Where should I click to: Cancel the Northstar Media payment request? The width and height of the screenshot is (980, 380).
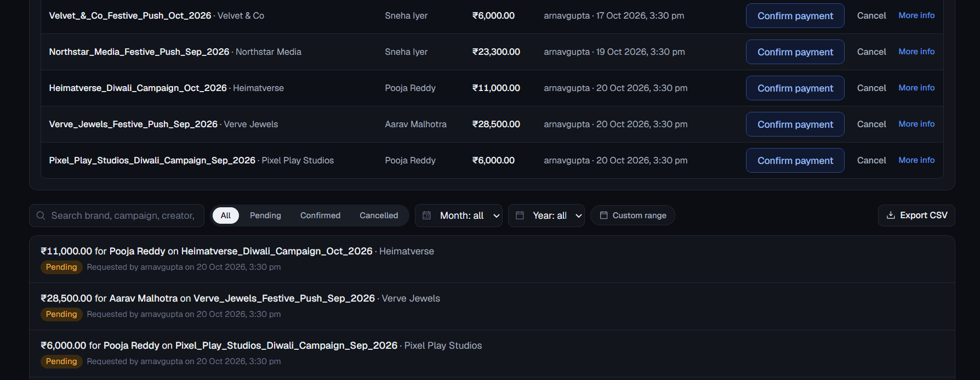871,52
